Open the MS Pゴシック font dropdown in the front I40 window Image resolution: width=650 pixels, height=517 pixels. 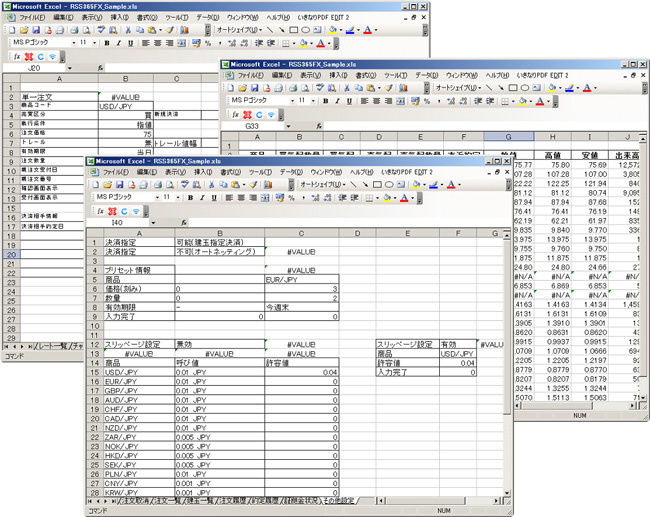(x=157, y=198)
